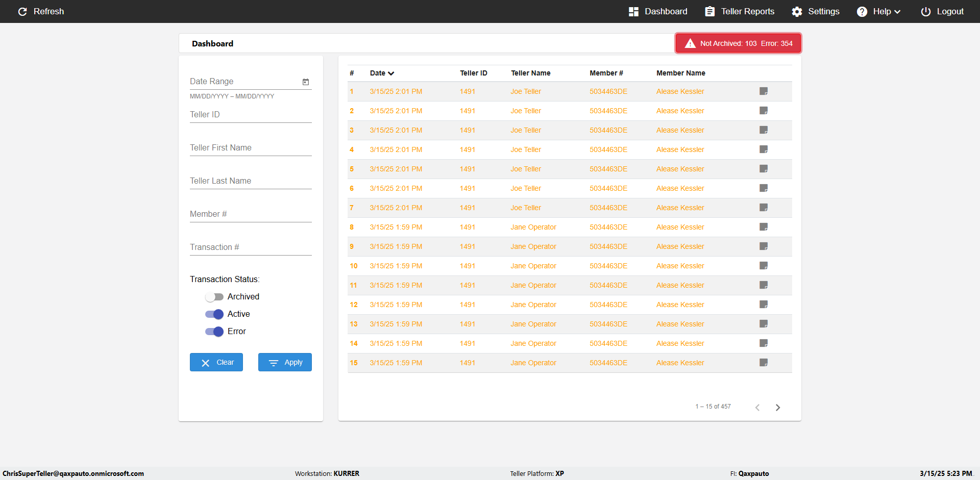
Task: Open the note icon for row 2
Action: point(764,111)
